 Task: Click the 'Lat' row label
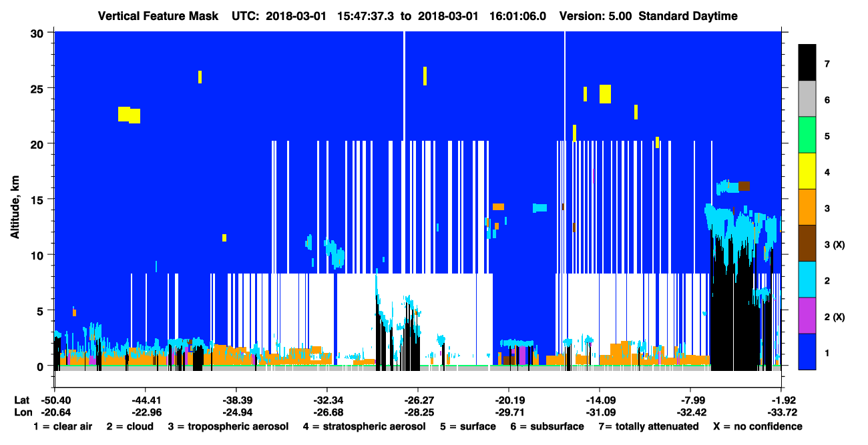21,400
